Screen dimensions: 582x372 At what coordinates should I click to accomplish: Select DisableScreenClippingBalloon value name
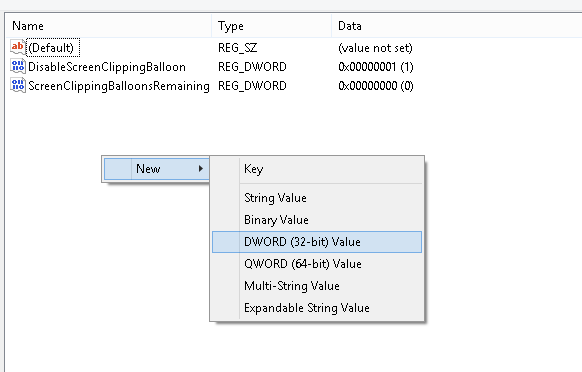107,67
